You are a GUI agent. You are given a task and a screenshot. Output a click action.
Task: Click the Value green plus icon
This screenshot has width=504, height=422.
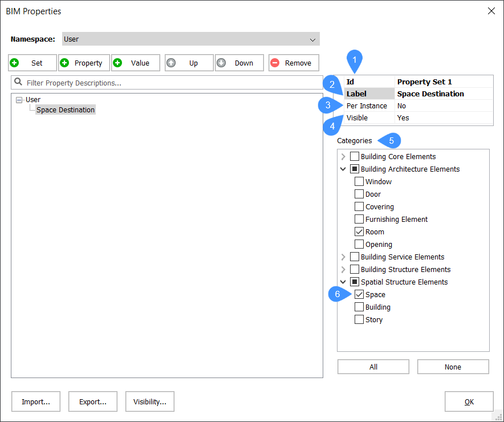(x=118, y=63)
